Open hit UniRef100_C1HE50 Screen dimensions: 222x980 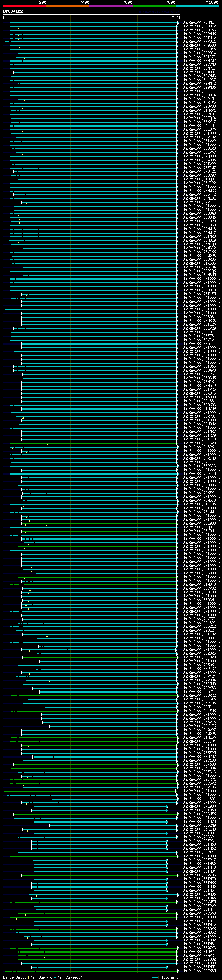pos(199,738)
